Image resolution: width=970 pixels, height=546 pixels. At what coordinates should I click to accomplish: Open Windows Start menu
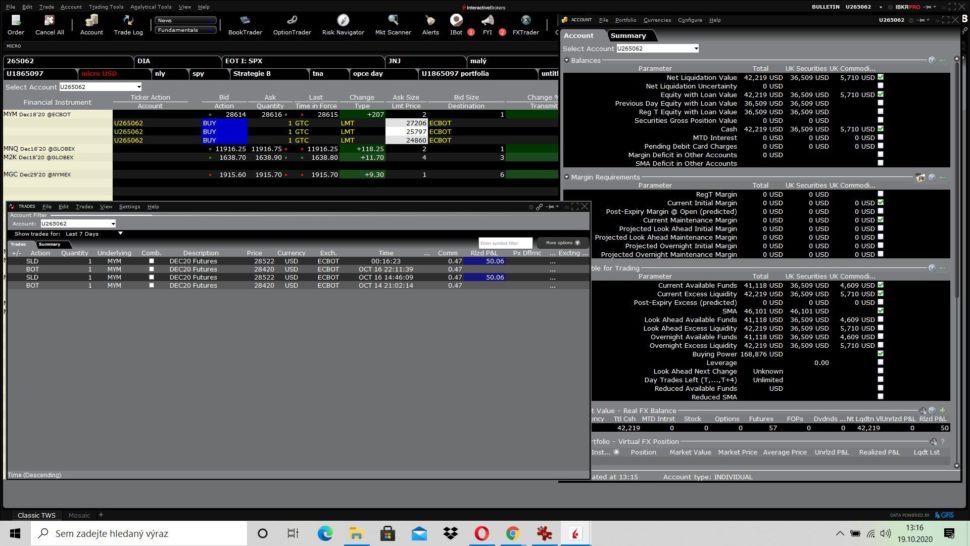[15, 533]
